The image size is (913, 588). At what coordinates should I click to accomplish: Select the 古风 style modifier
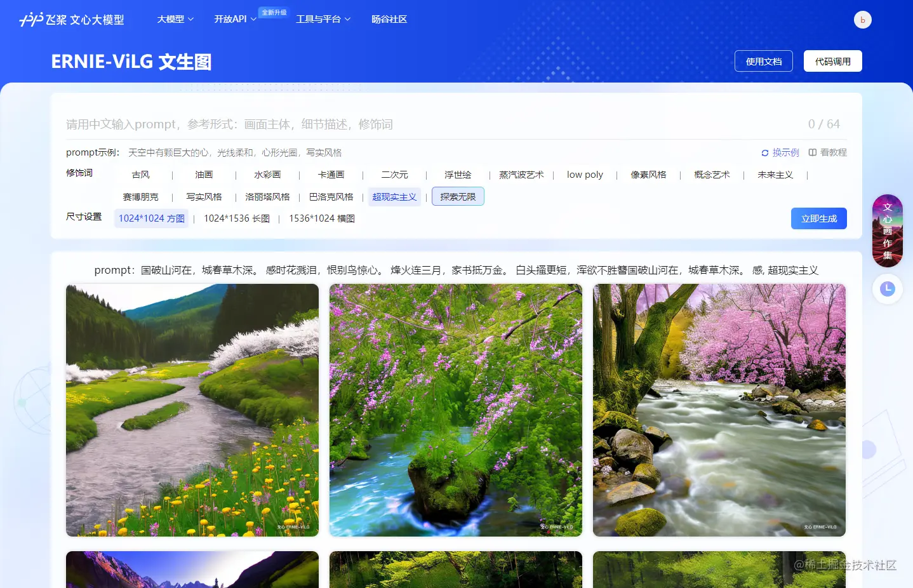[x=141, y=175]
